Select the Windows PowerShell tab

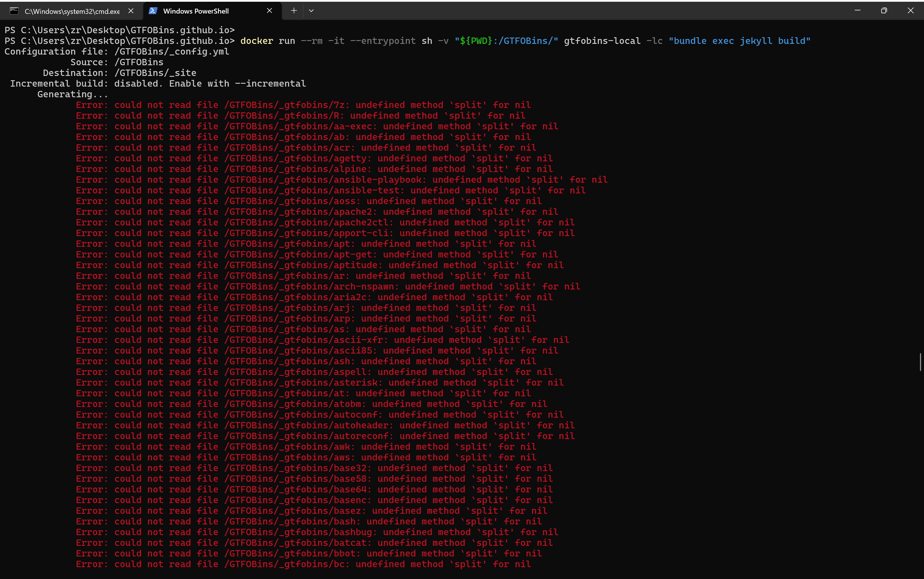196,11
